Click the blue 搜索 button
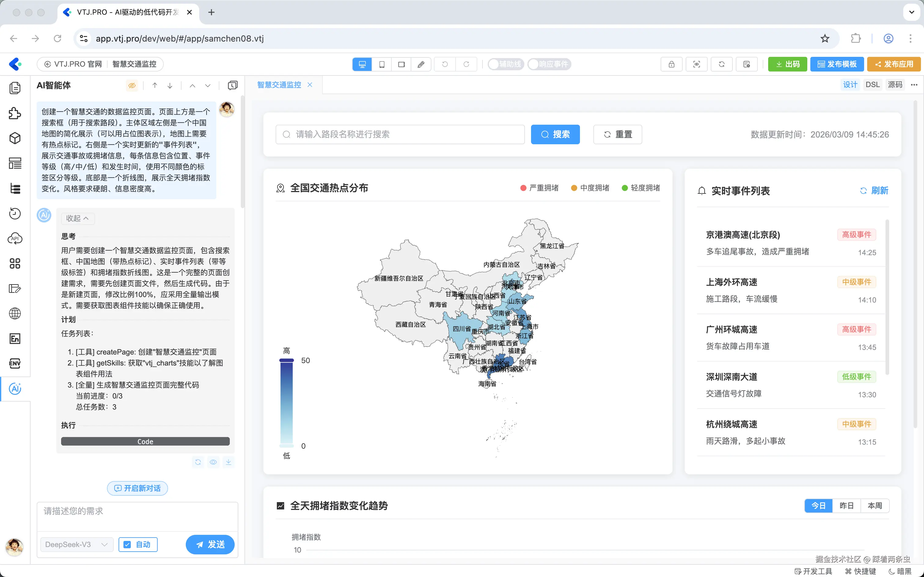Image resolution: width=924 pixels, height=577 pixels. click(555, 134)
